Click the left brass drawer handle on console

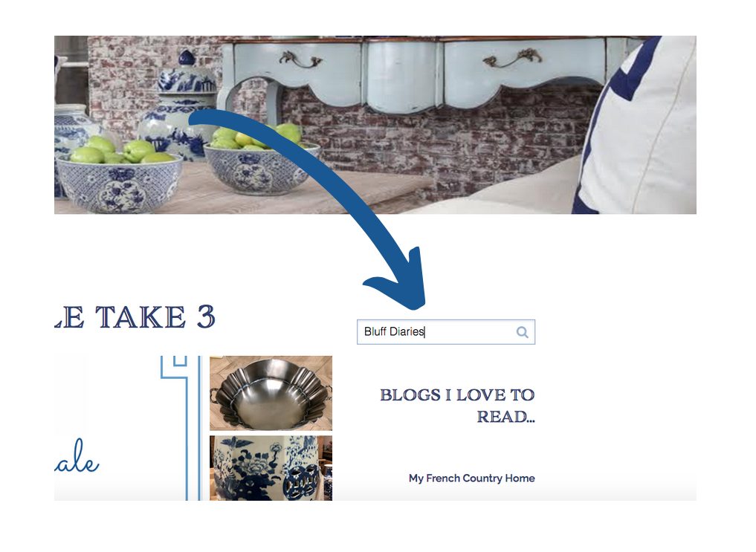[300, 61]
